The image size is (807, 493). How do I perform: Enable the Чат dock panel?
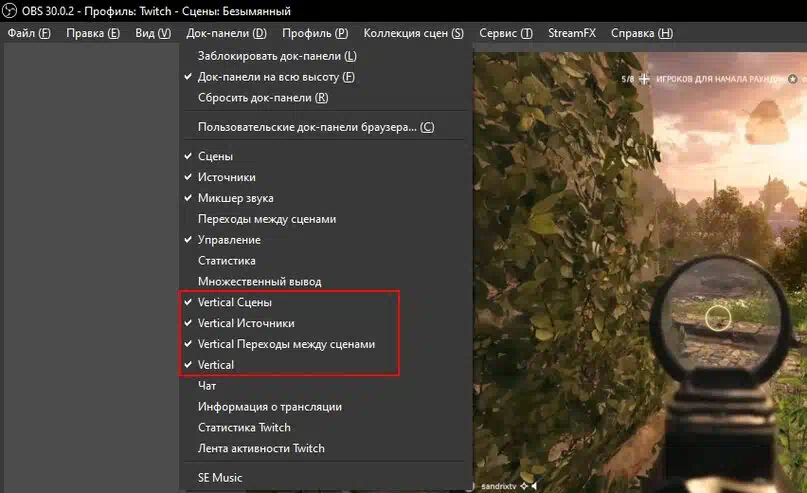325,386
